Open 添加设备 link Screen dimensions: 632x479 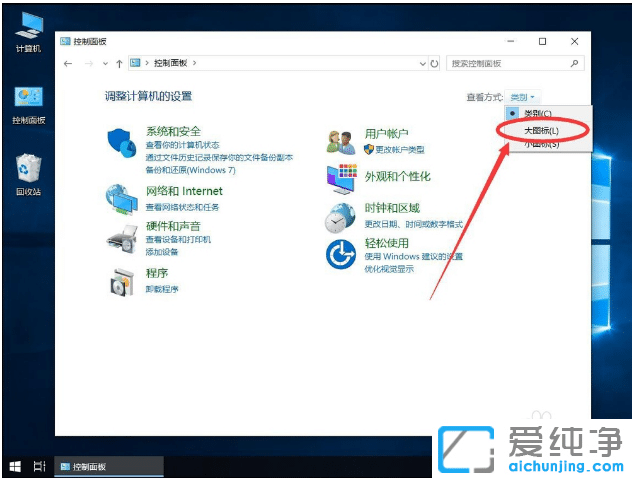pos(162,252)
